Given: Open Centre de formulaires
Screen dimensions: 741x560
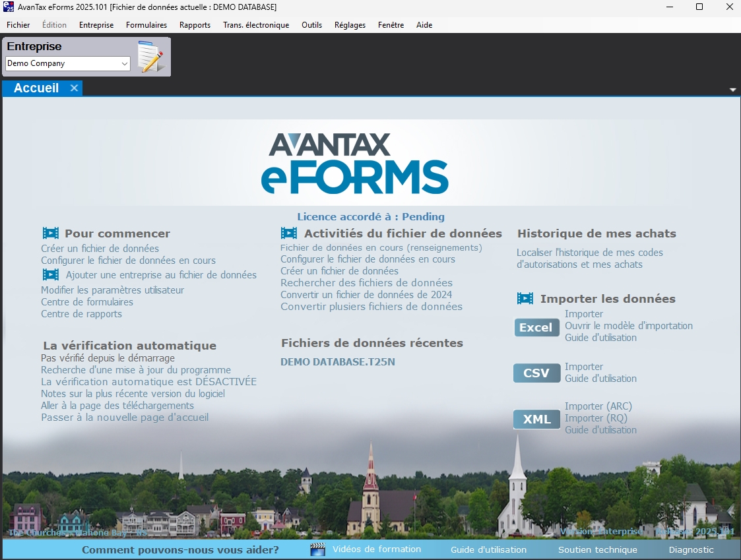Looking at the screenshot, I should coord(87,301).
